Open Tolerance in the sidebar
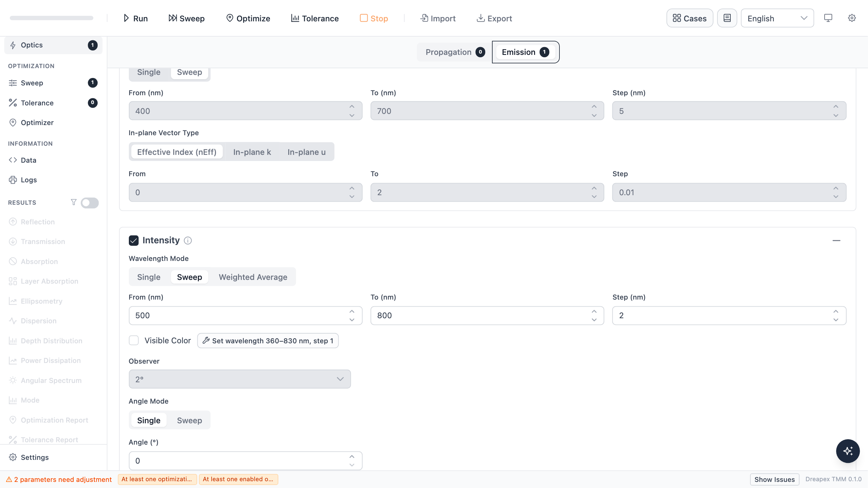This screenshot has height=488, width=868. (x=53, y=103)
